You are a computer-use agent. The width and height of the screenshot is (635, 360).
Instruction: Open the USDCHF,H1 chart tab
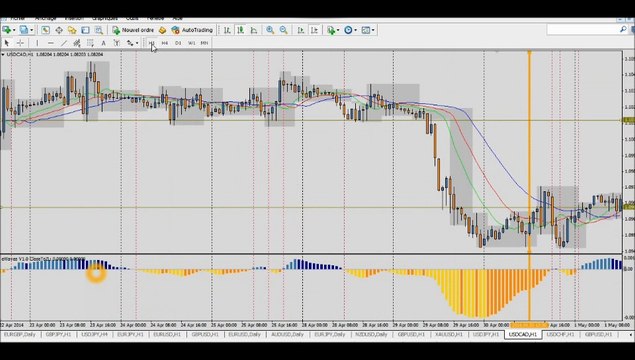(561, 334)
